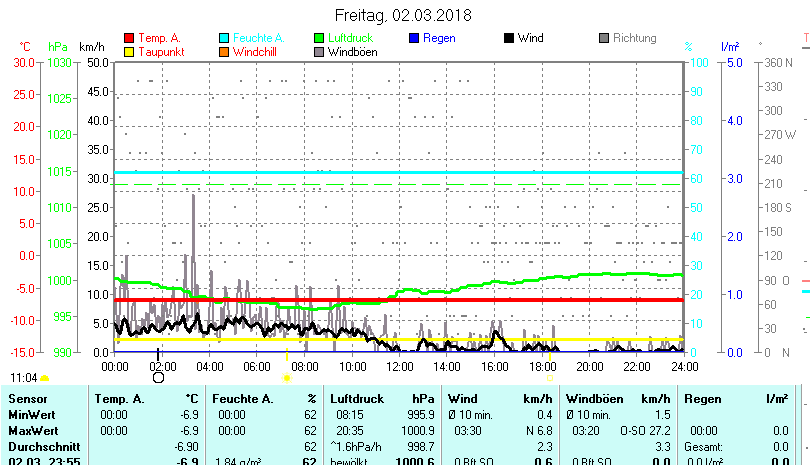Click the 18:00 label on the time axis
This screenshot has width=810, height=465.
(542, 367)
